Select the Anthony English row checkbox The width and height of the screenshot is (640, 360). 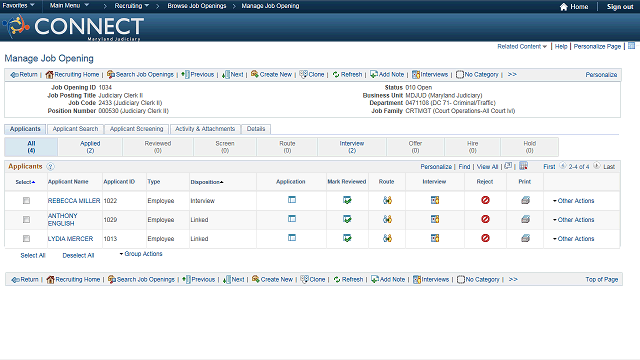27,220
